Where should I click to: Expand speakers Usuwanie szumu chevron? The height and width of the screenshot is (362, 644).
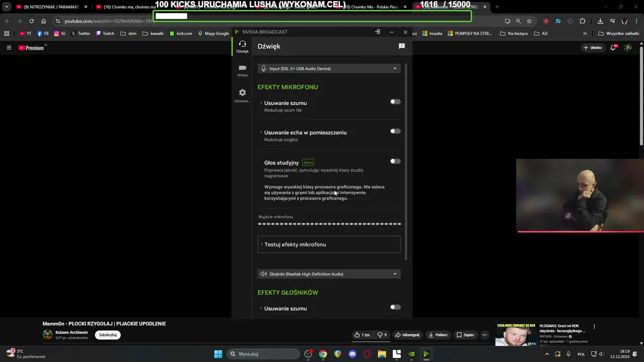click(x=261, y=309)
